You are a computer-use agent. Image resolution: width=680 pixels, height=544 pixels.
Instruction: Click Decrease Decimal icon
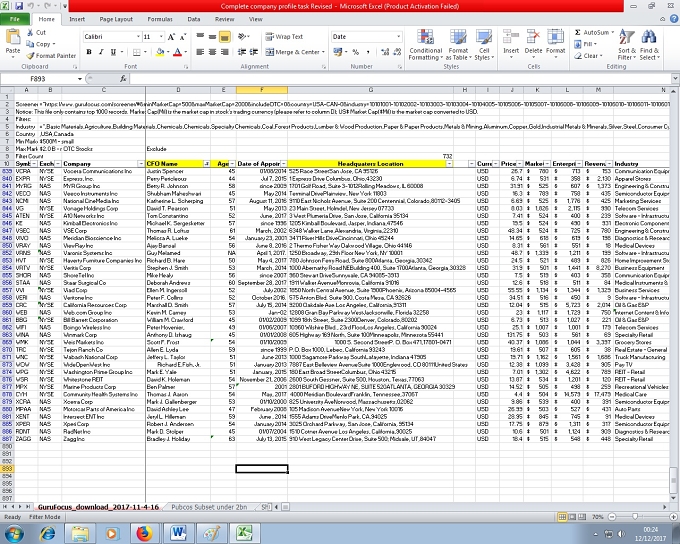[x=397, y=52]
